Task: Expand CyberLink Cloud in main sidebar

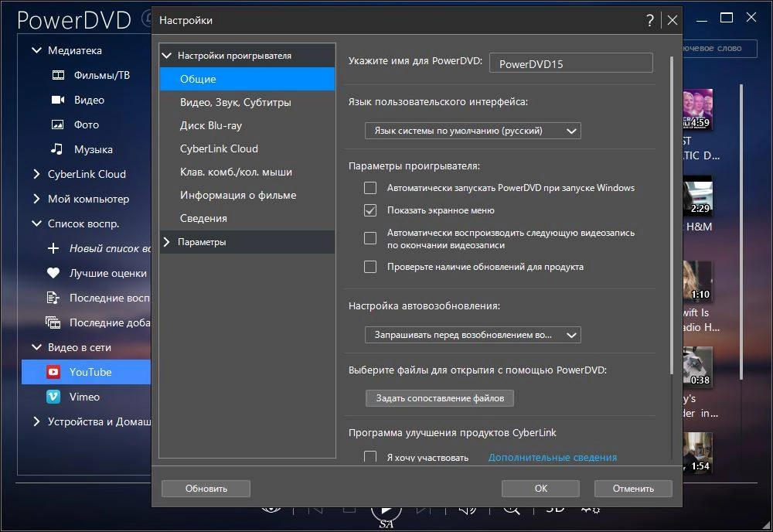Action: 36,174
